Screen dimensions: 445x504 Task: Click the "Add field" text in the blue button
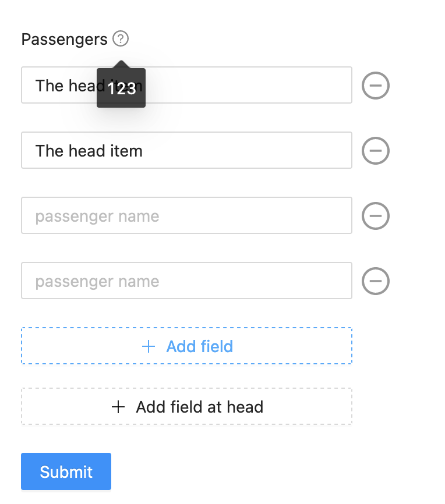click(x=200, y=346)
